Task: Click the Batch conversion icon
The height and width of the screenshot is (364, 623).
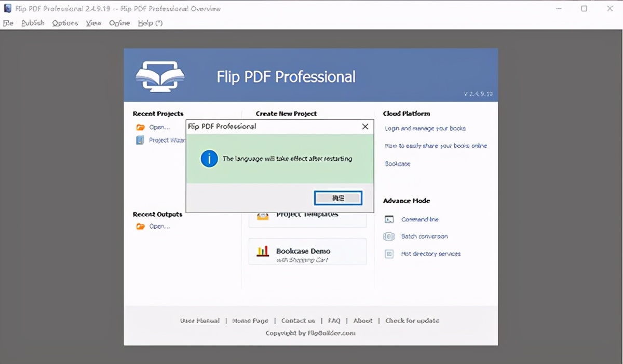Action: point(389,236)
